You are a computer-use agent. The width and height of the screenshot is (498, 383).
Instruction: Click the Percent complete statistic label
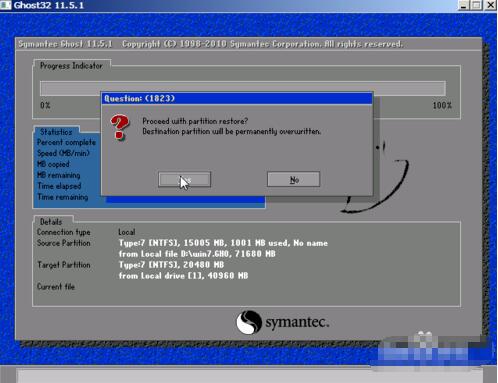click(x=66, y=142)
